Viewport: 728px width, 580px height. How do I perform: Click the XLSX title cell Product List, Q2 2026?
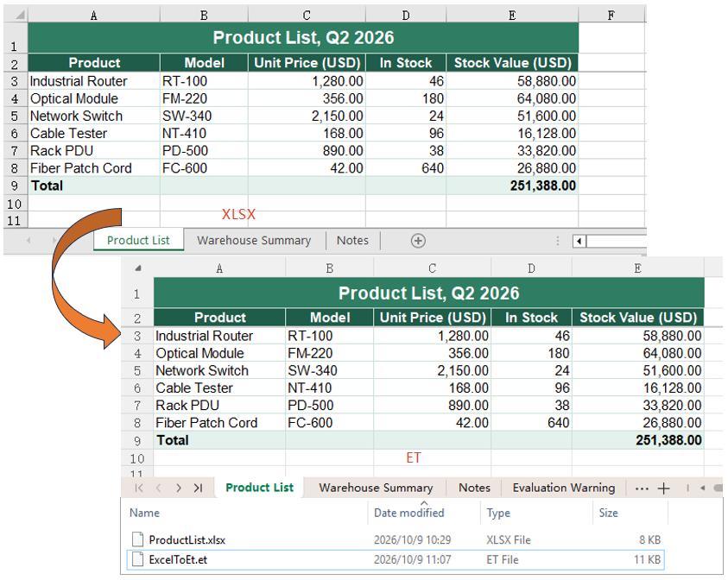pyautogui.click(x=303, y=38)
